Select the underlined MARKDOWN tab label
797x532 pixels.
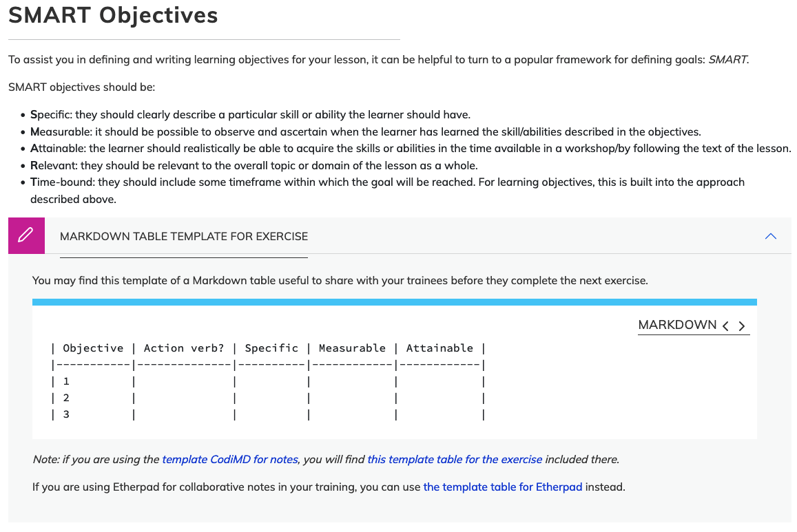(x=679, y=323)
